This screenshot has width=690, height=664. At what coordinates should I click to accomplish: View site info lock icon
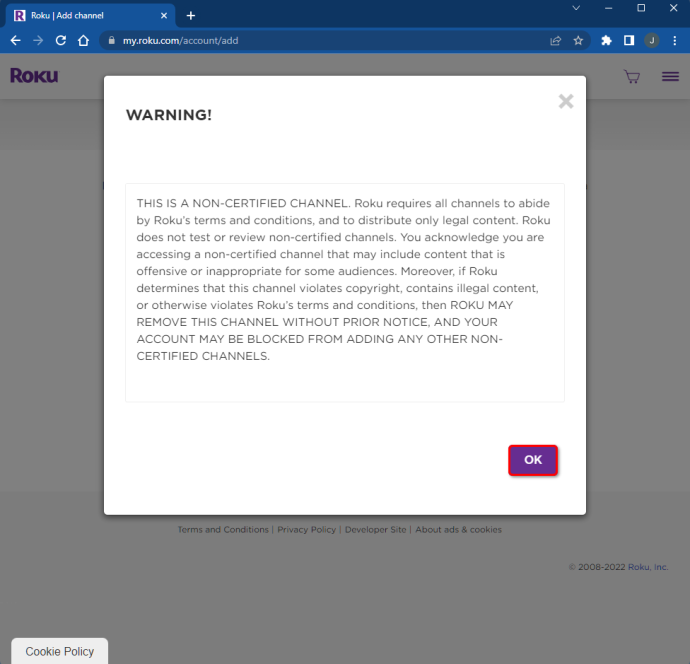112,40
